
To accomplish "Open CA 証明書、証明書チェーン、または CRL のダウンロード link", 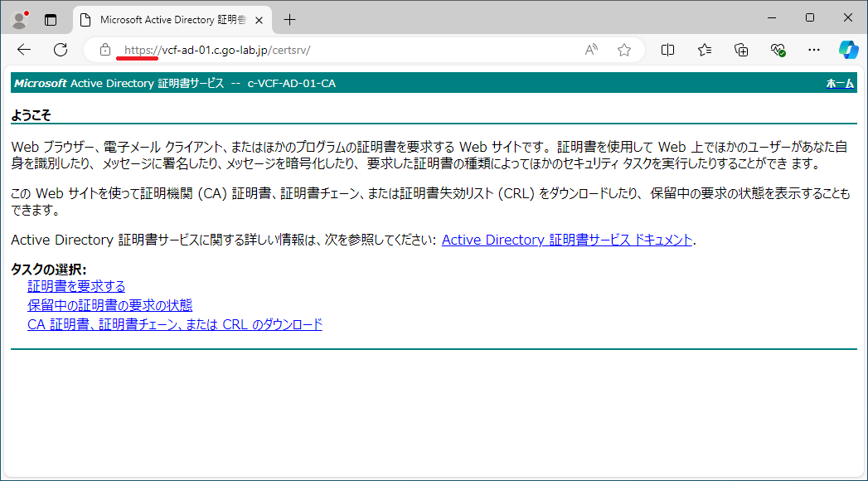I will (x=175, y=324).
